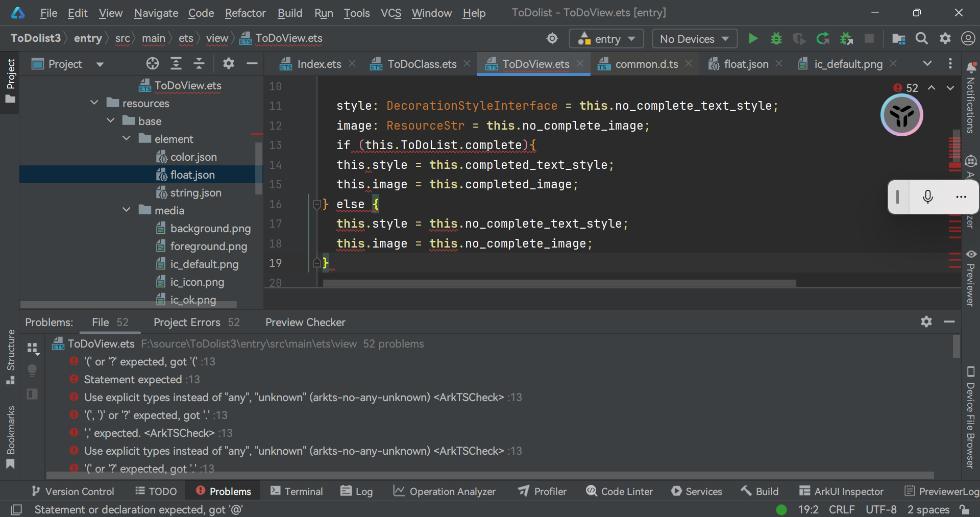The height and width of the screenshot is (517, 980).
Task: Open the Terminal tool window
Action: [297, 491]
